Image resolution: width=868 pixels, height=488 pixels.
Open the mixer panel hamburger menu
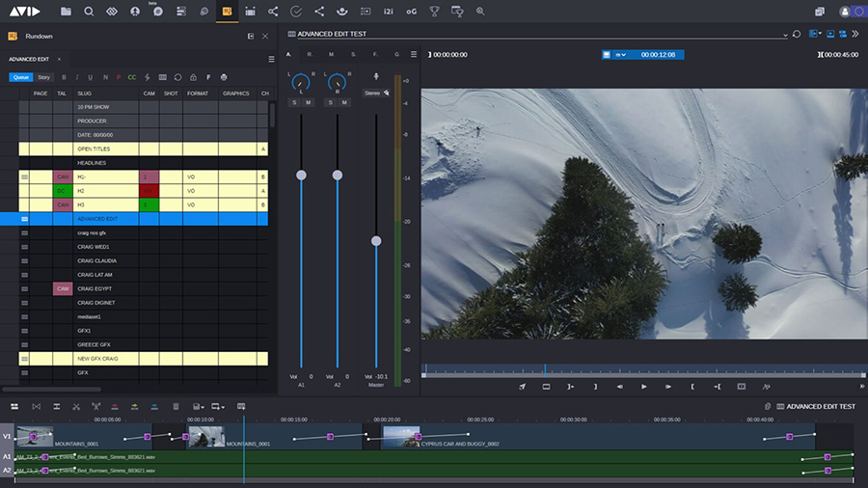pos(414,54)
